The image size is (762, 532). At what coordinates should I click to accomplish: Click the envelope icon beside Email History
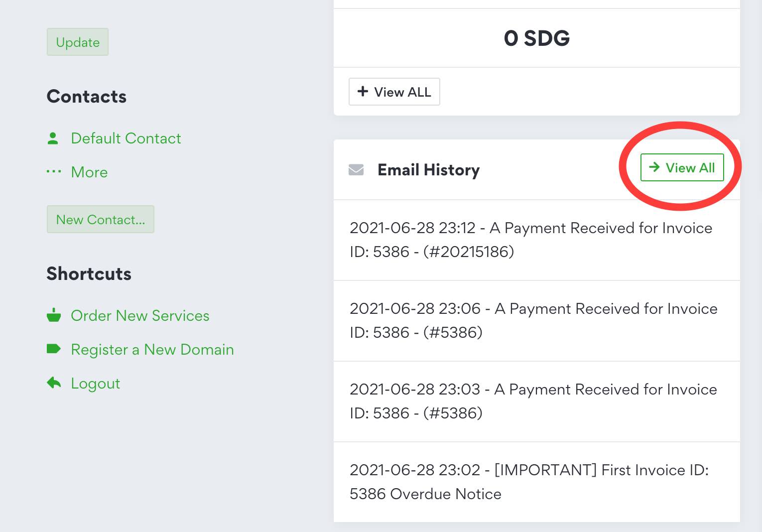[356, 170]
